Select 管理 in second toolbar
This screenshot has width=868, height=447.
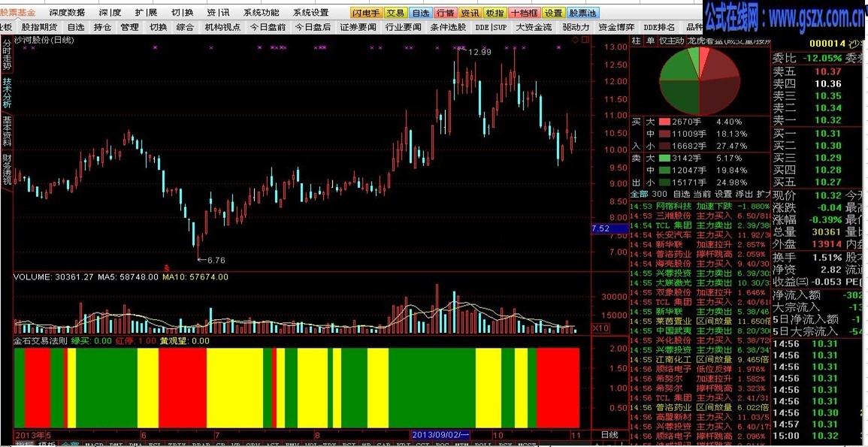(x=129, y=26)
